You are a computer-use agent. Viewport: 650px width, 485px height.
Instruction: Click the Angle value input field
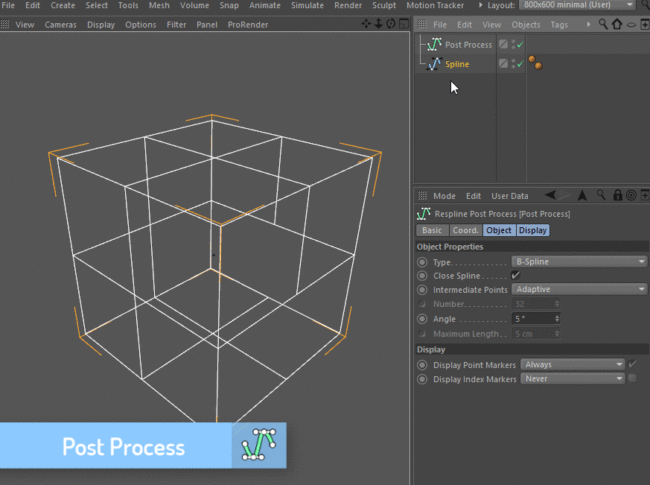click(531, 318)
